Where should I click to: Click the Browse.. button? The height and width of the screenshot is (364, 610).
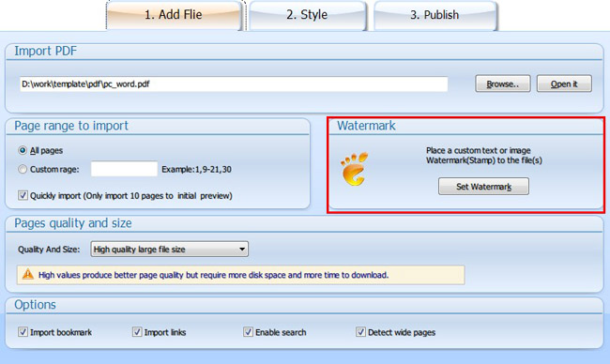[x=503, y=83]
